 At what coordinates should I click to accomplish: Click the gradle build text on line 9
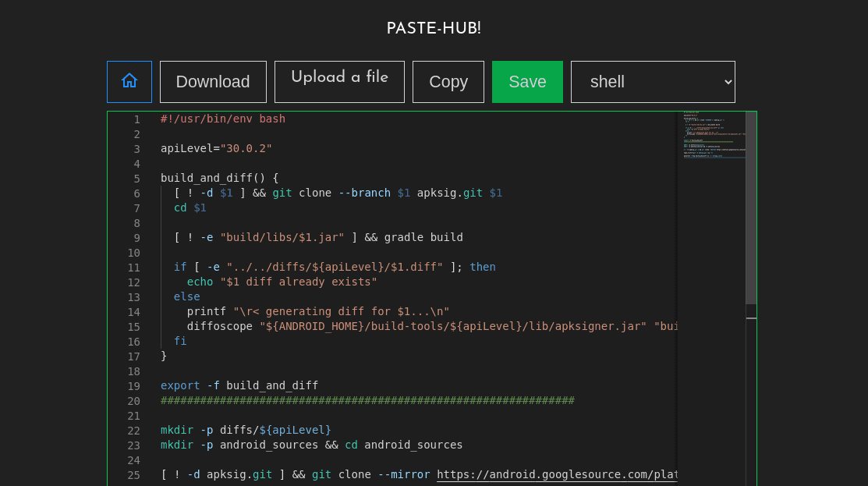[423, 237]
